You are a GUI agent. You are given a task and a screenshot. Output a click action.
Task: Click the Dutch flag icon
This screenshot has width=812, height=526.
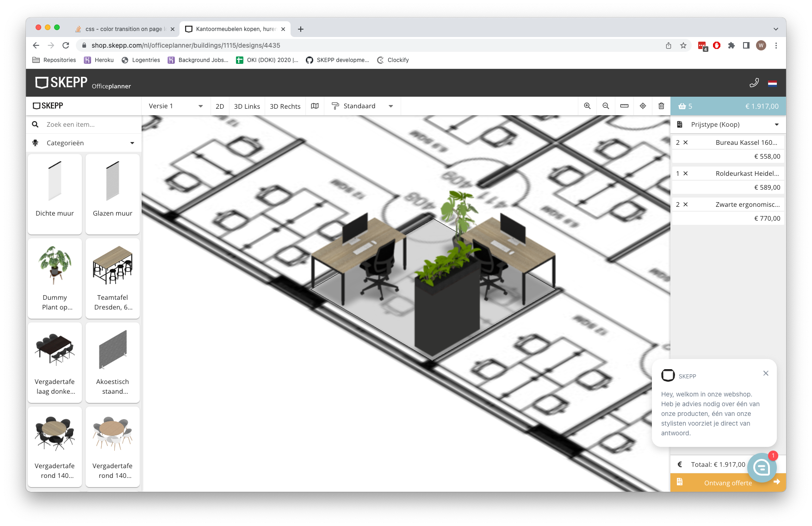pyautogui.click(x=773, y=83)
